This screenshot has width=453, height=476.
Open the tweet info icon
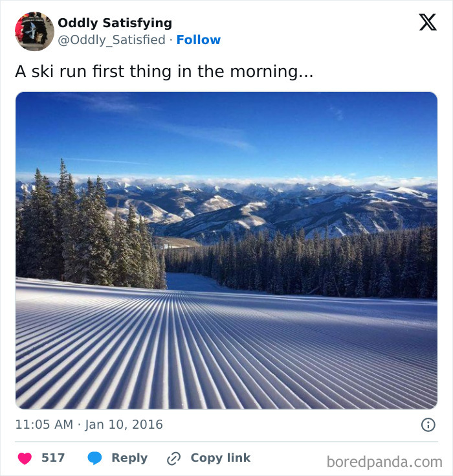click(428, 425)
